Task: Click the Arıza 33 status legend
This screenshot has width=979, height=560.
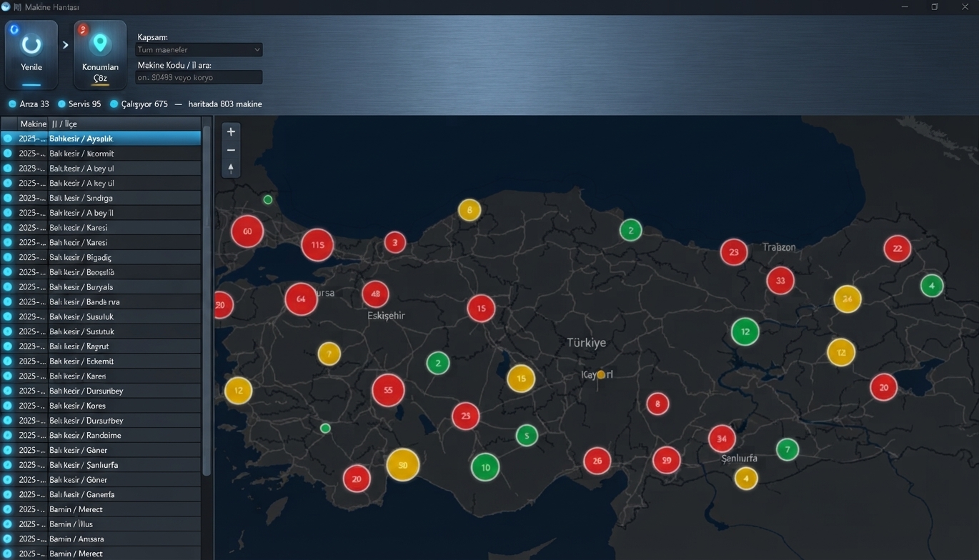Action: [x=29, y=104]
